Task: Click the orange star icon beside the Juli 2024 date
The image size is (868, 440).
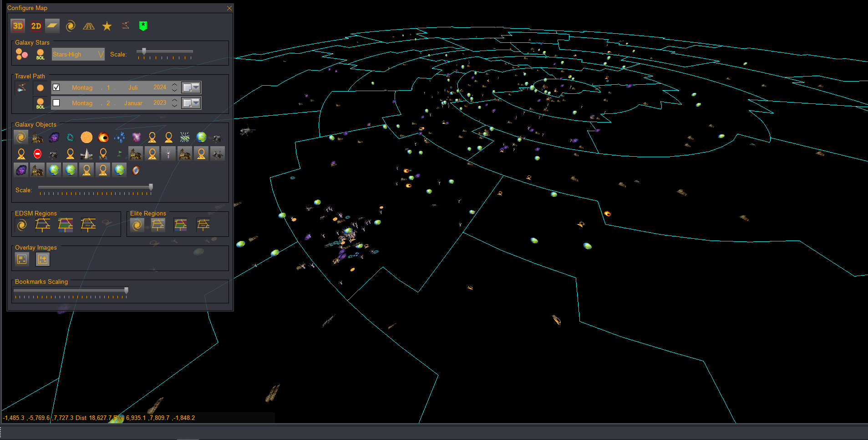Action: click(41, 88)
